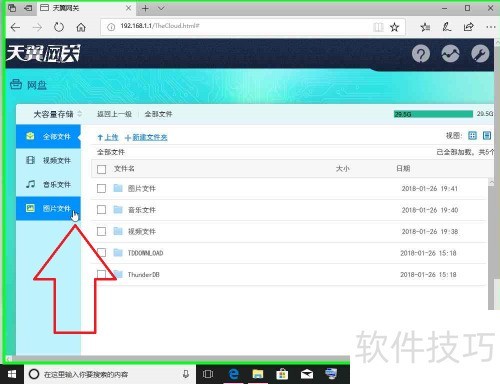The height and width of the screenshot is (384, 500).
Task: Open Mail app from taskbar
Action: coord(307,374)
